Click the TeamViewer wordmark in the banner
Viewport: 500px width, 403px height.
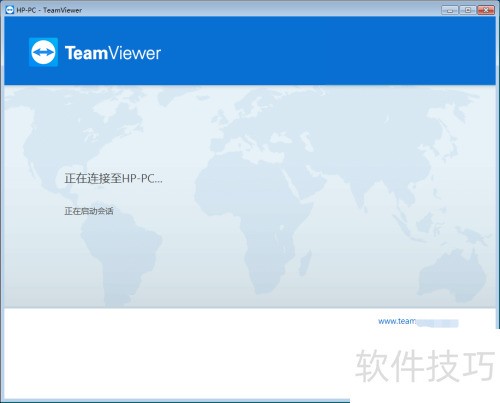(x=113, y=53)
